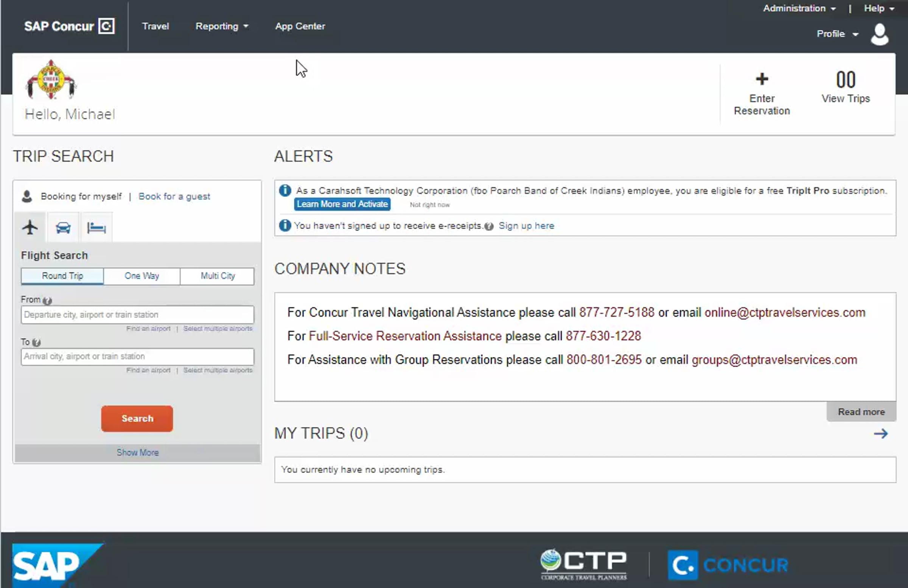Image resolution: width=908 pixels, height=588 pixels.
Task: Click the Poarch Creek company logo
Action: [x=51, y=80]
